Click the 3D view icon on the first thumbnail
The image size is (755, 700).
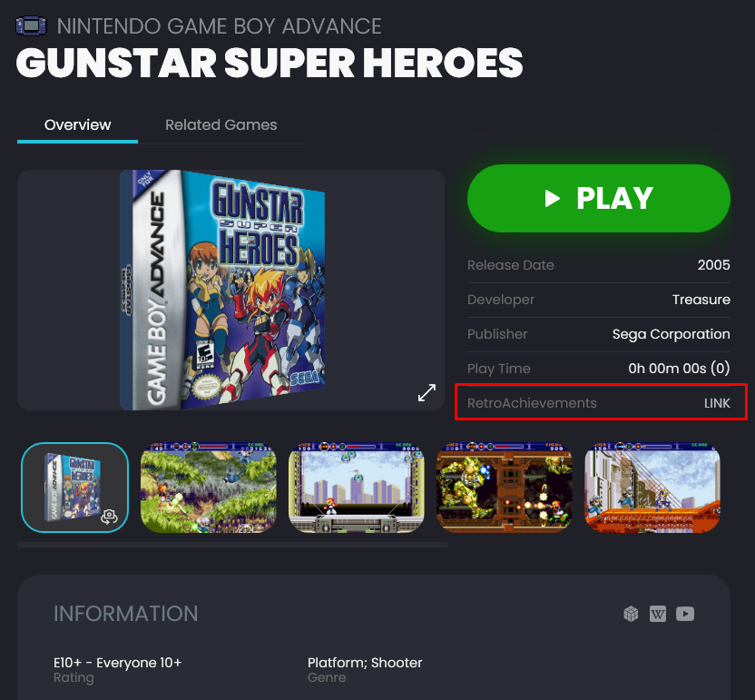(109, 517)
